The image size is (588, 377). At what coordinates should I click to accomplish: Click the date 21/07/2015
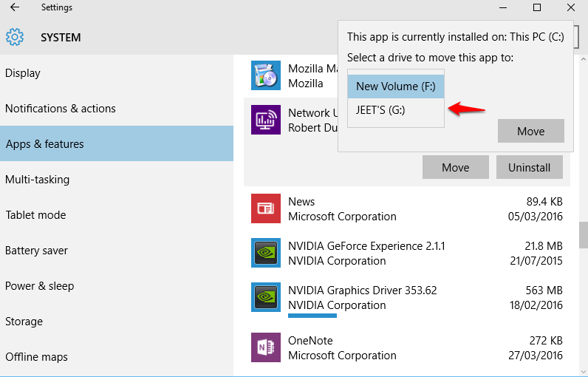click(x=536, y=261)
